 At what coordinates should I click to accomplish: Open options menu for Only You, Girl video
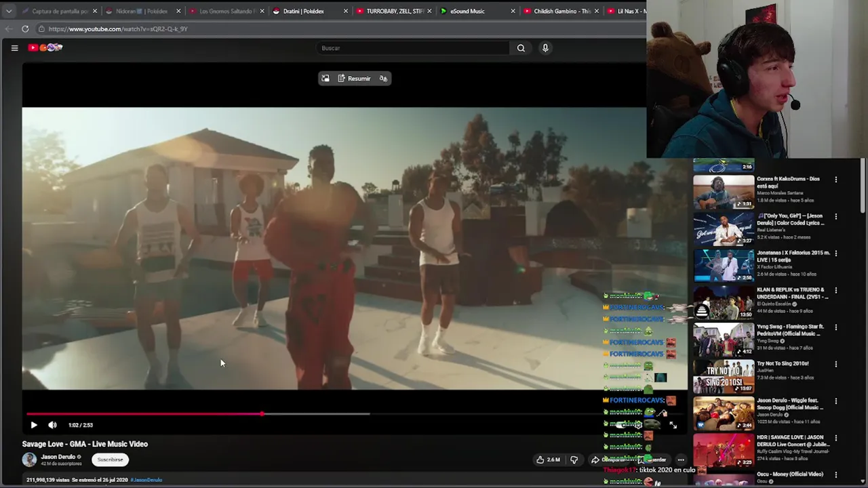point(836,216)
